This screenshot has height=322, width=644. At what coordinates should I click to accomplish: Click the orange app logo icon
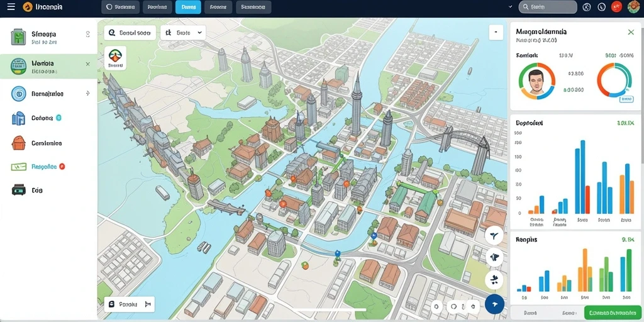[x=28, y=6]
